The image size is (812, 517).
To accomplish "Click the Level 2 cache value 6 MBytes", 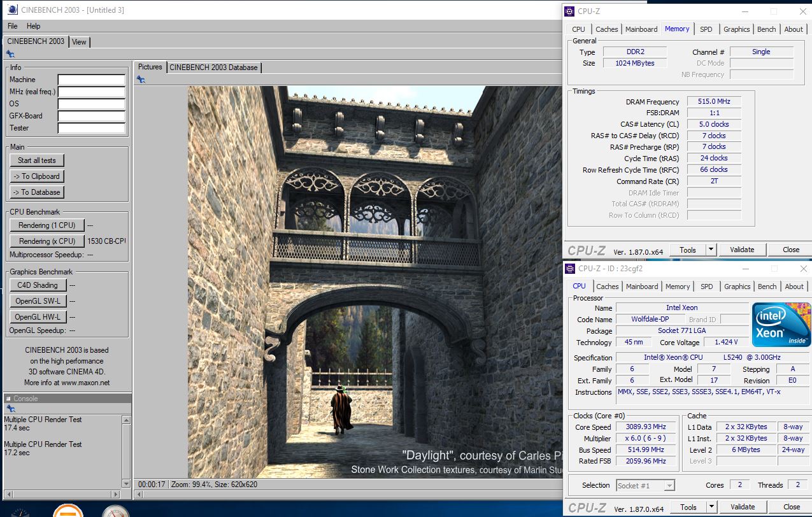I will pyautogui.click(x=746, y=450).
